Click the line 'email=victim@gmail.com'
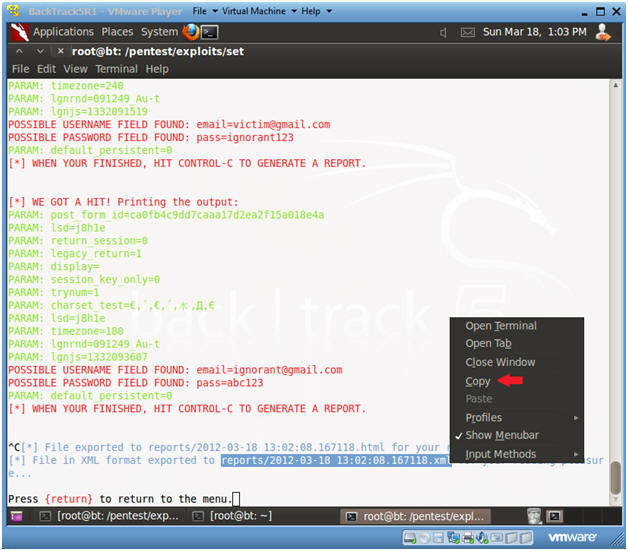 click(263, 125)
